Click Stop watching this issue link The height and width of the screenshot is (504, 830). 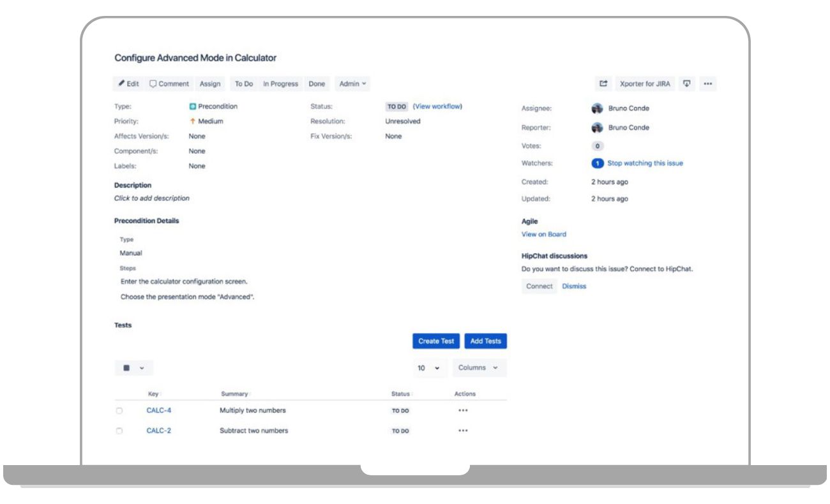[x=645, y=163]
